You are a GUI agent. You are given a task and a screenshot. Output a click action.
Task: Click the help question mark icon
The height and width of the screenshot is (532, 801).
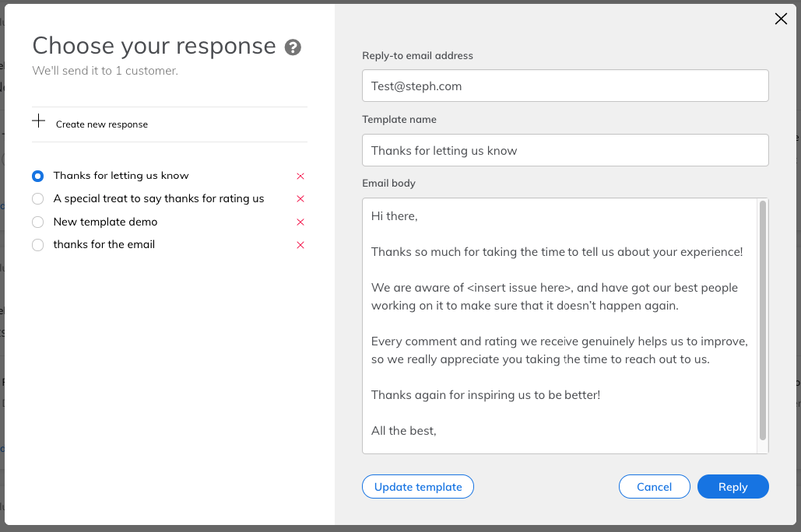(x=293, y=47)
